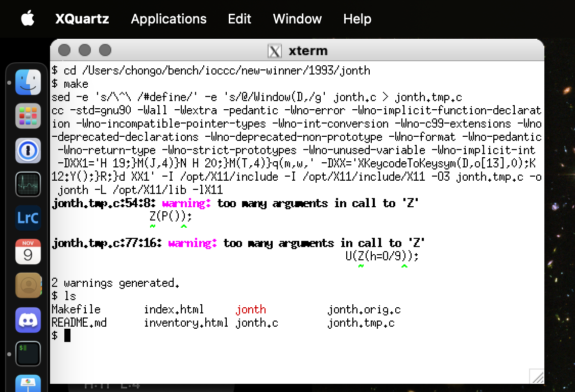Close the xterm window
This screenshot has width=575, height=392.
64,50
